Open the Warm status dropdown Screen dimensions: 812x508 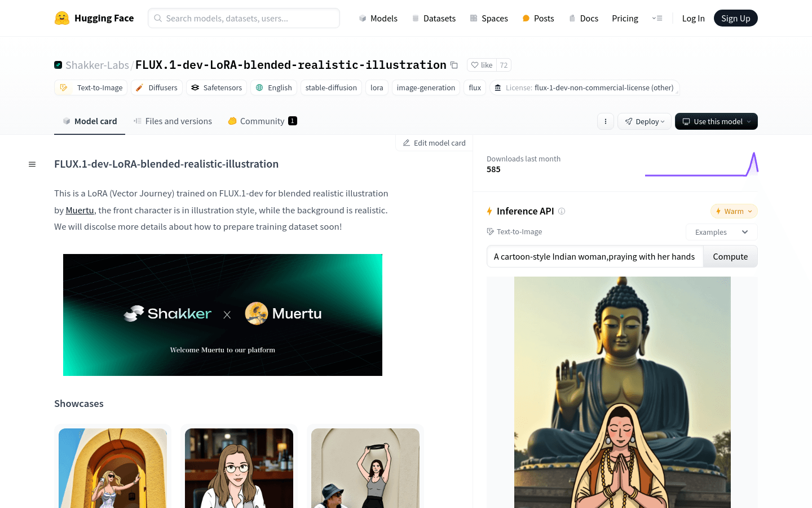pyautogui.click(x=734, y=211)
